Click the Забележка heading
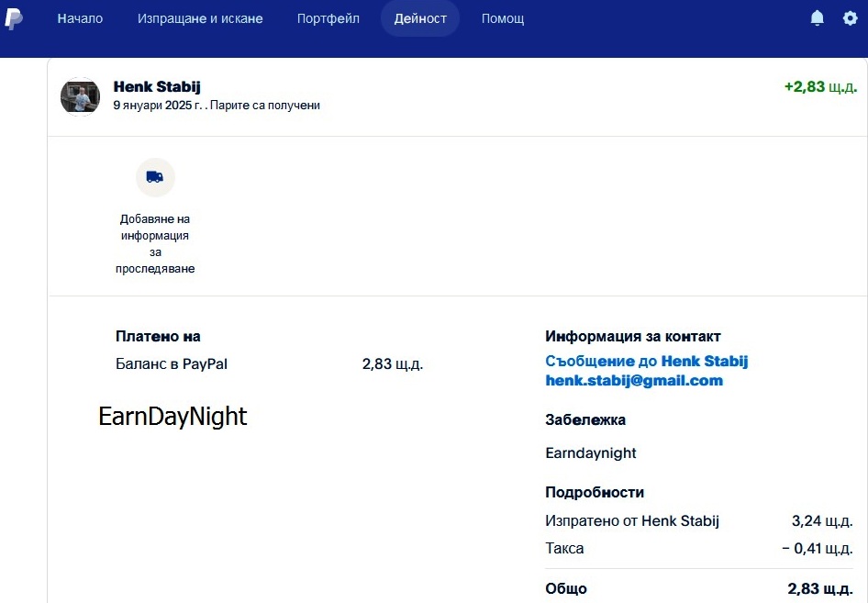Viewport: 868px width, 603px height. click(585, 419)
